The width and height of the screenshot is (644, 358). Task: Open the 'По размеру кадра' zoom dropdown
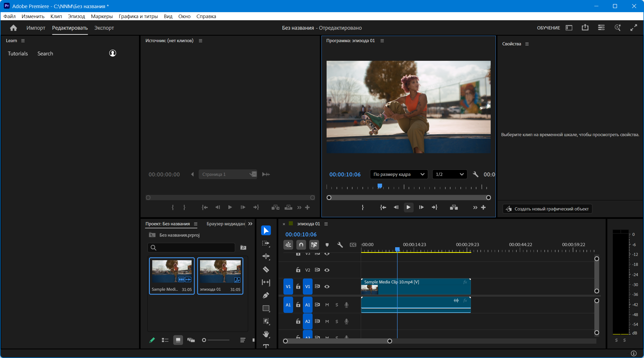click(x=399, y=174)
